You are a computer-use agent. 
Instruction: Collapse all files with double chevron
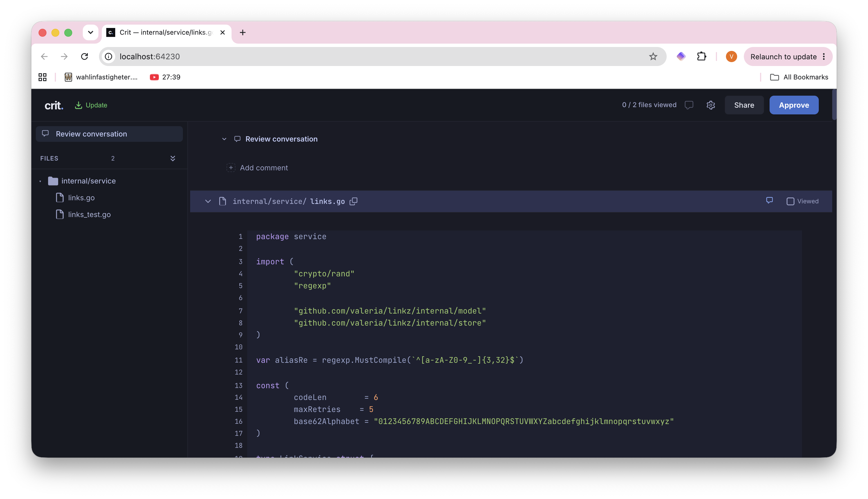(x=173, y=158)
